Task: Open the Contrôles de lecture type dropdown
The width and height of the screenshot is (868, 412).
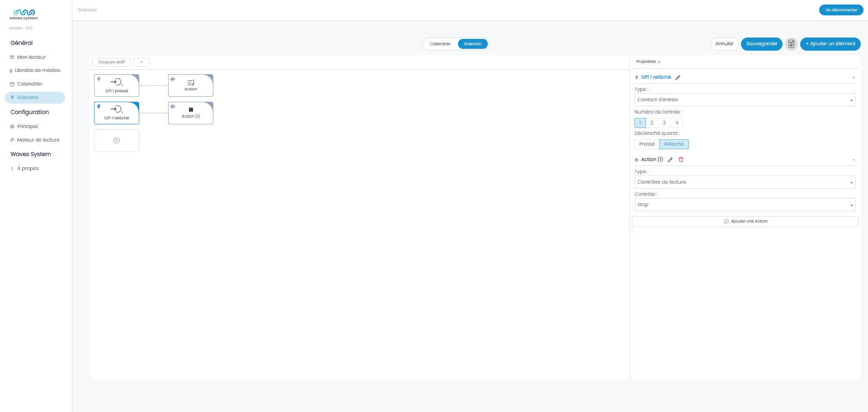Action: [x=745, y=182]
